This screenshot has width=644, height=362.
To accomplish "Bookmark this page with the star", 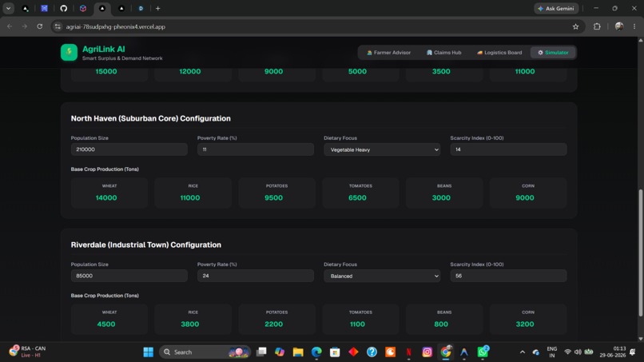I will pos(575,26).
